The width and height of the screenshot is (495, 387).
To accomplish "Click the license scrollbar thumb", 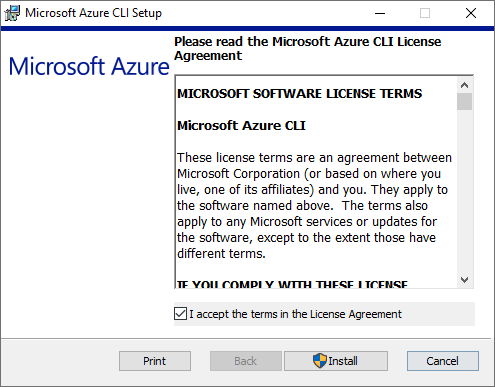I will click(464, 101).
